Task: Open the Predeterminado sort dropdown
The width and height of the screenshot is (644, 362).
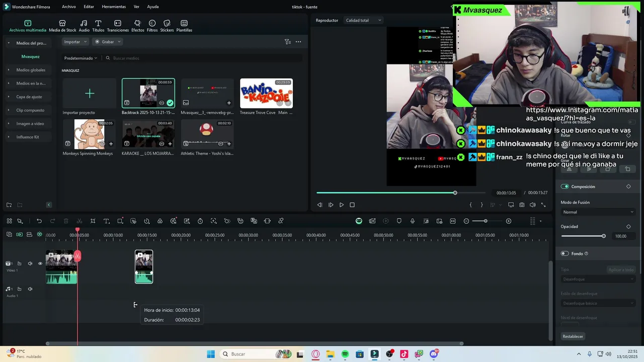Action: point(80,58)
